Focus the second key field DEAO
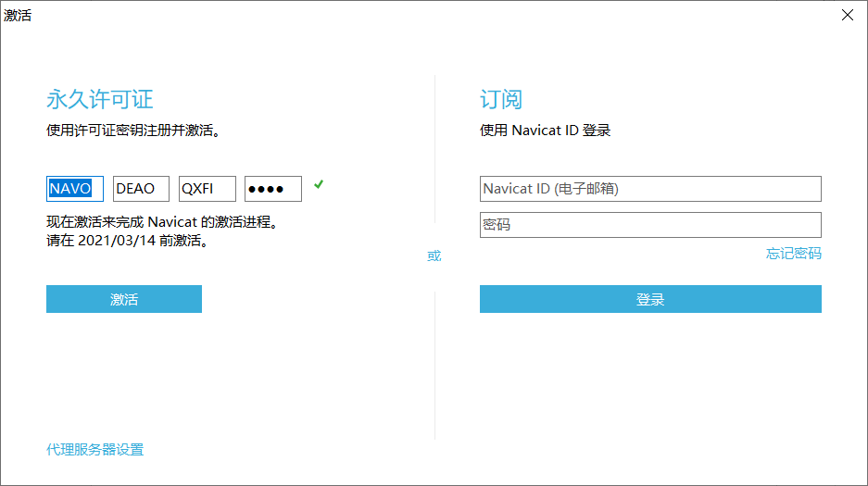Screen dimensions: 868x486 click(x=141, y=189)
